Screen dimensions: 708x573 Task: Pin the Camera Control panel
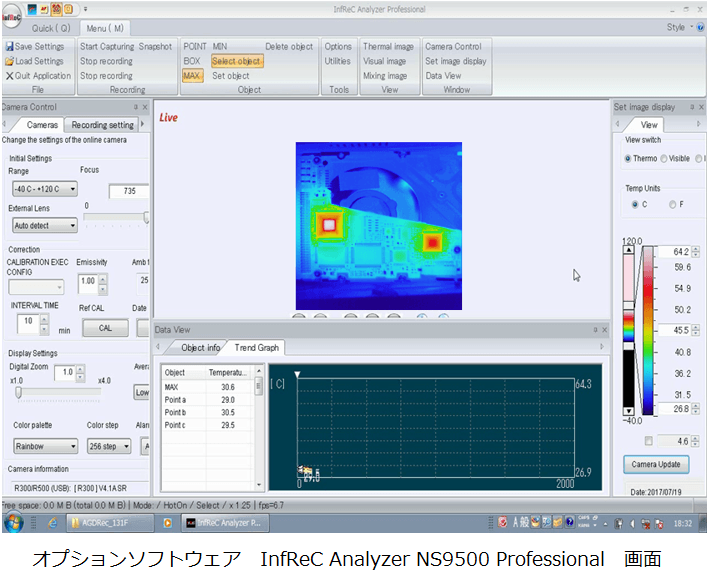(x=134, y=107)
